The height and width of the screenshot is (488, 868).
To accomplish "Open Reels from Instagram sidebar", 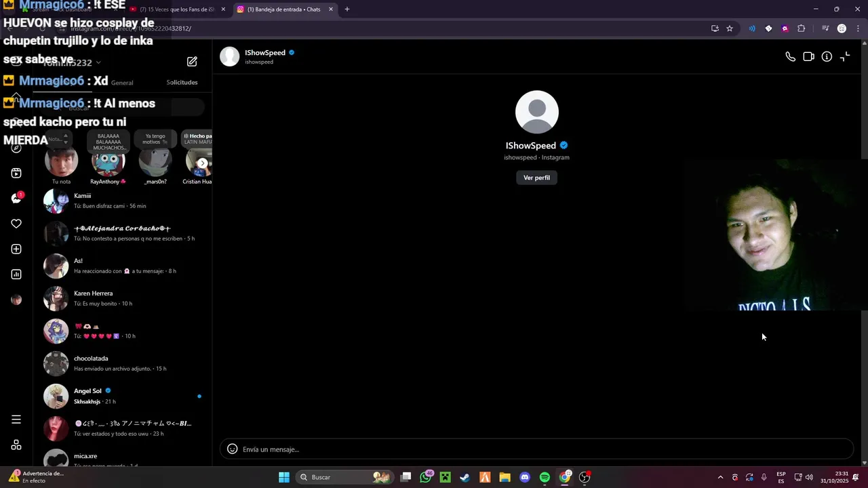I will tap(16, 173).
